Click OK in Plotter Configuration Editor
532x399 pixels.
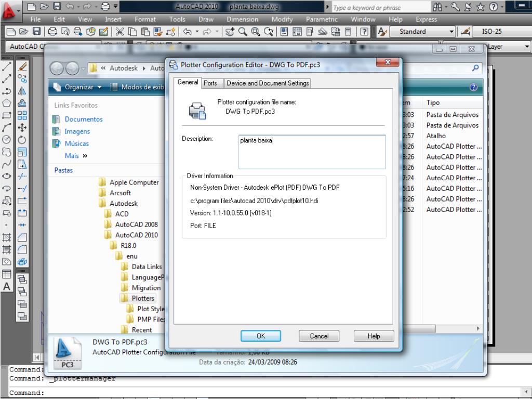point(261,336)
